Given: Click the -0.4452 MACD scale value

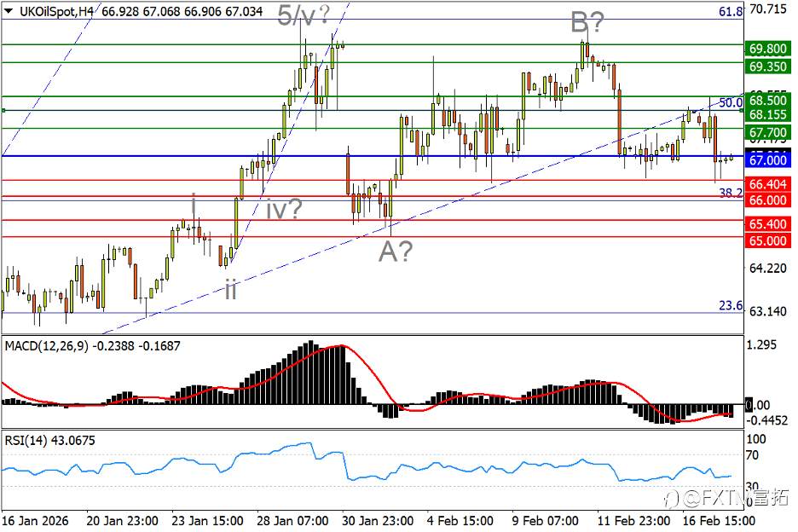Looking at the screenshot, I should [766, 420].
